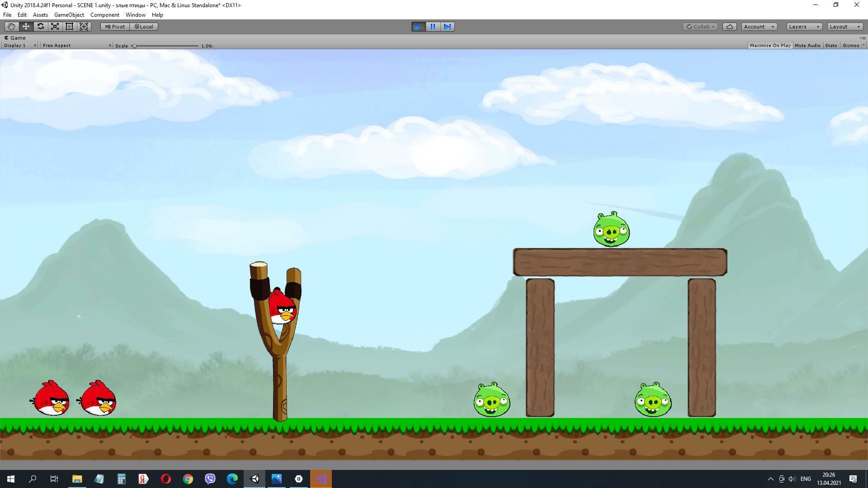Open the Gizmos dropdown arrow

click(863, 46)
